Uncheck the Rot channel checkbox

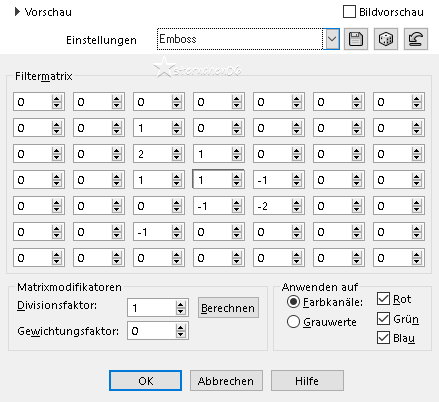point(383,299)
